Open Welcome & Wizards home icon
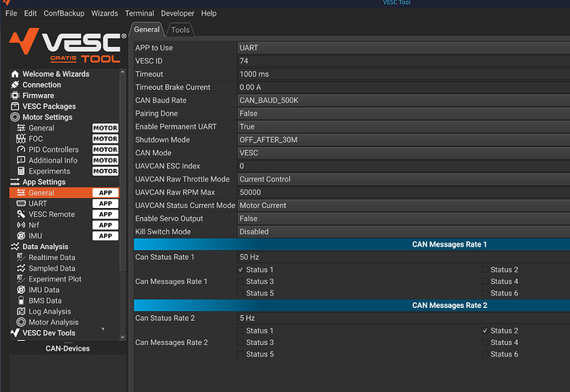Screen dimensions: 570x392 (15, 74)
